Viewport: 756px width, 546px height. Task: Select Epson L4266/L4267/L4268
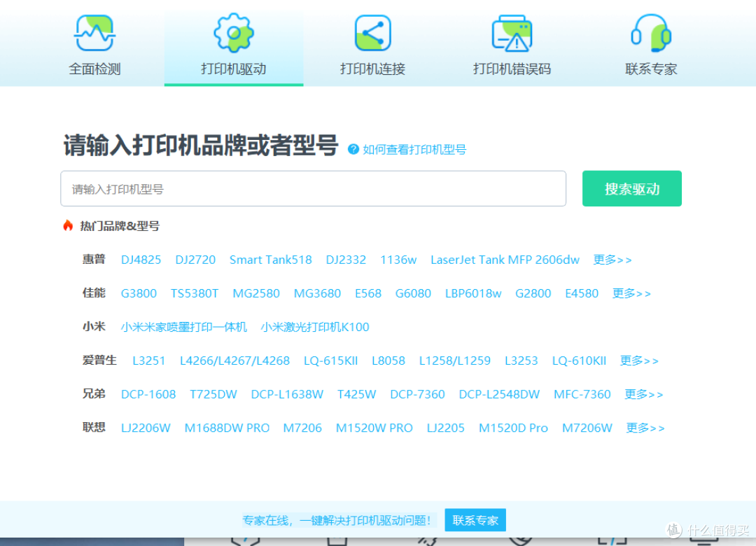click(x=234, y=360)
